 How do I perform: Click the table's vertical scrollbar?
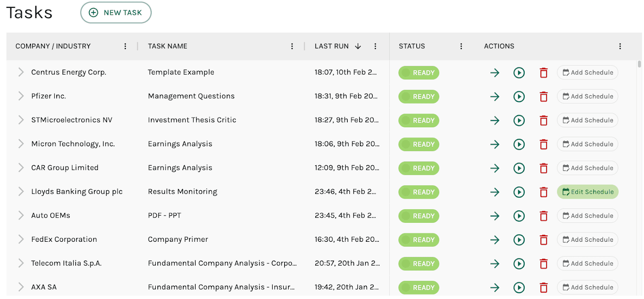(639, 64)
